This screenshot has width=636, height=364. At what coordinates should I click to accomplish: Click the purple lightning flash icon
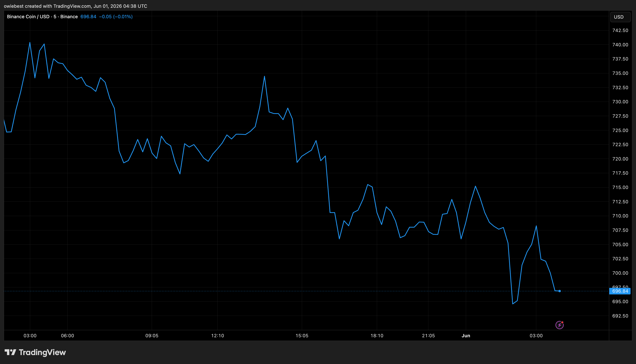pyautogui.click(x=559, y=325)
